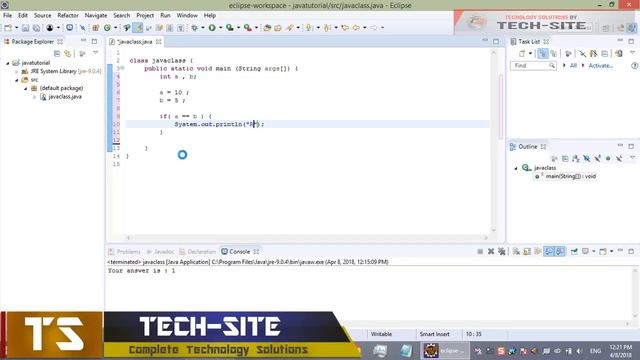The image size is (640, 360).
Task: Open the Run button dropdown arrow
Action: [220, 28]
